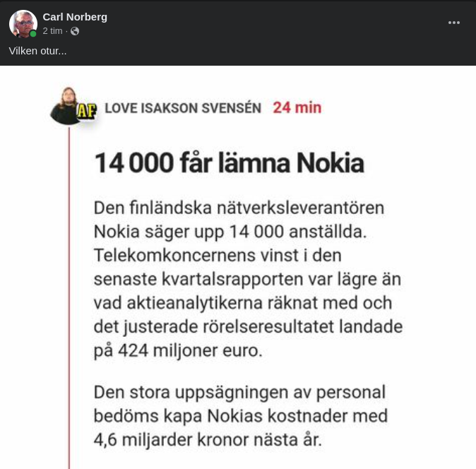Click the public globe privacy icon
This screenshot has height=469, width=476.
coord(75,31)
